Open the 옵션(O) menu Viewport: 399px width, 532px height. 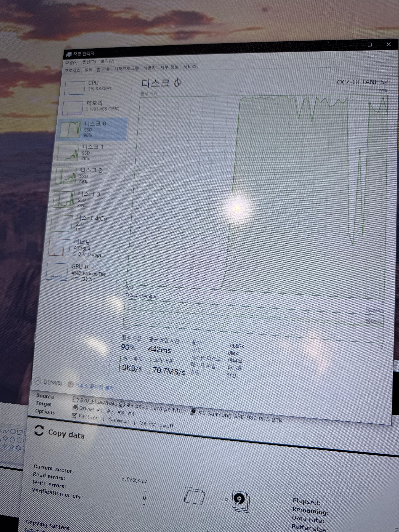click(89, 62)
